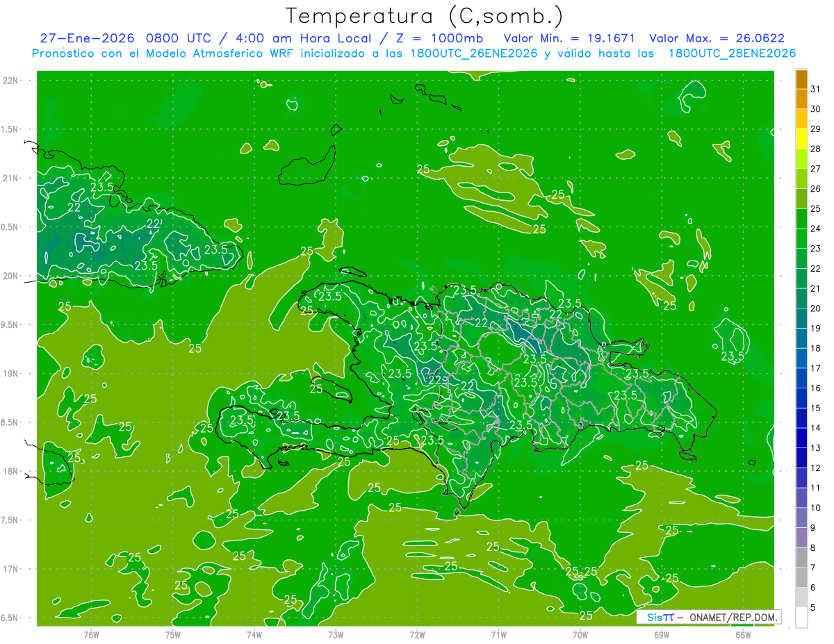Click the '73W' longitude axis label

336,634
